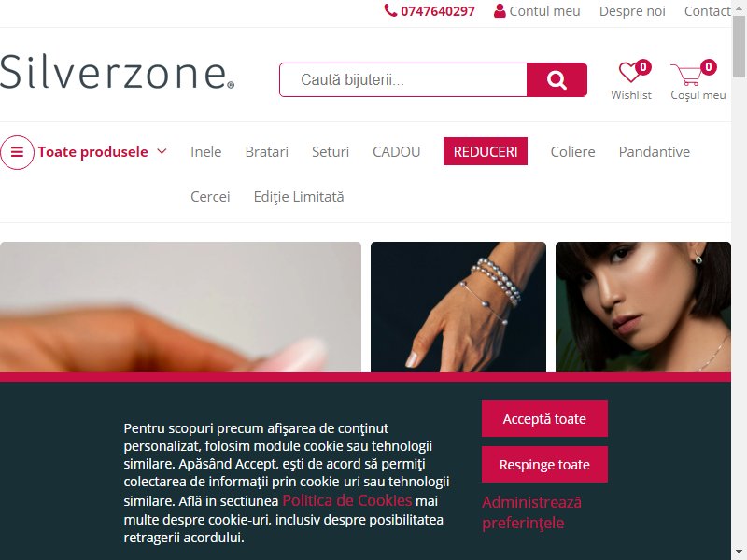Open the Pandantive category
This screenshot has height=560, width=747.
tap(655, 152)
